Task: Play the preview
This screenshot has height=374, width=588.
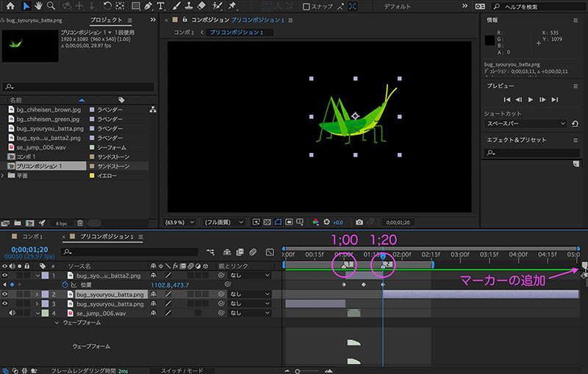Action: pos(531,99)
